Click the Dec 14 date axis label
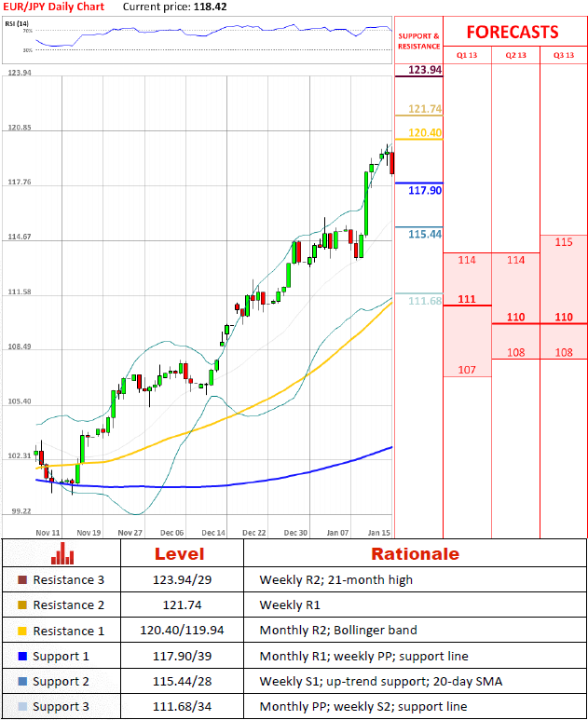 [213, 533]
